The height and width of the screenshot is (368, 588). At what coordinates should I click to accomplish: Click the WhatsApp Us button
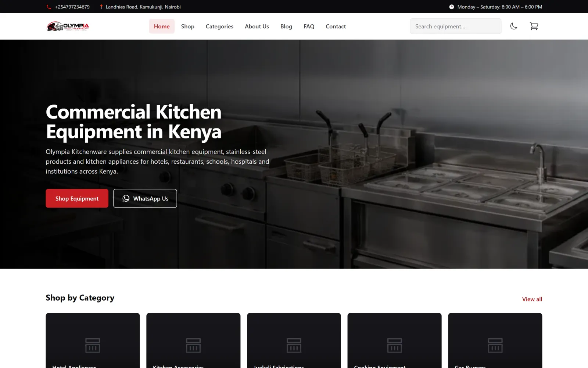(145, 198)
